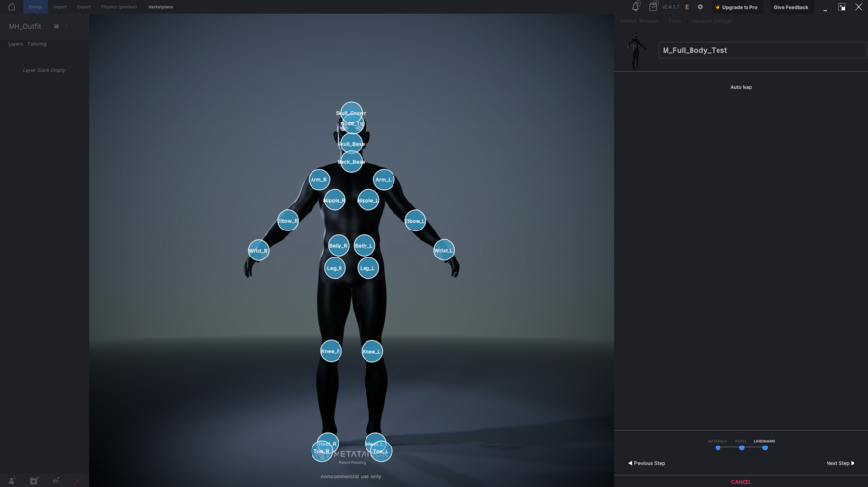Image resolution: width=868 pixels, height=487 pixels.
Task: Click Upgrade to Pro button
Action: coord(736,7)
